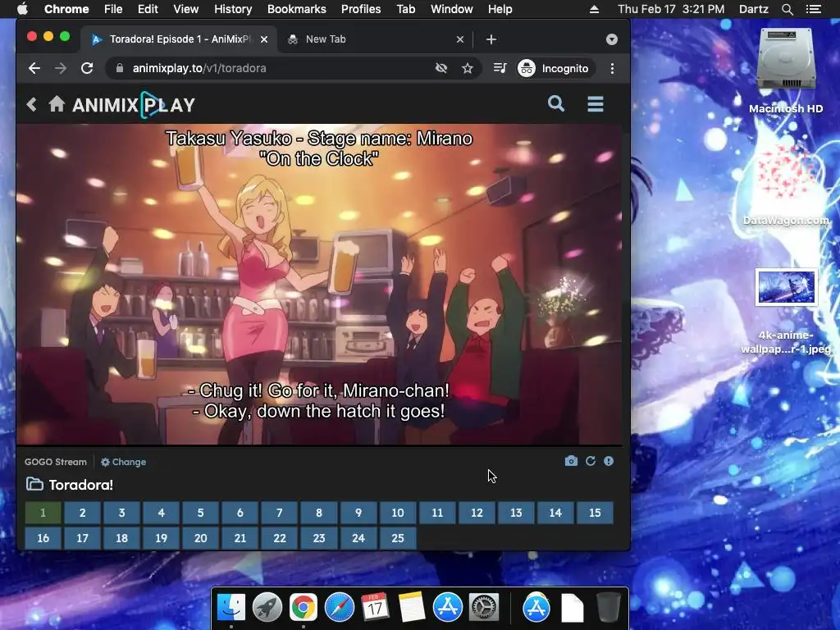
Task: Expand the tab search dropdown
Action: coord(612,39)
